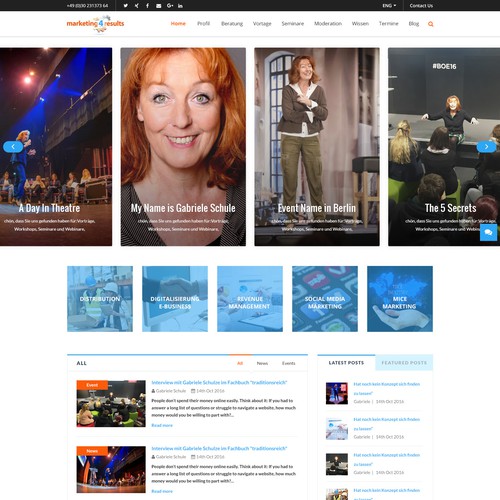Call the phone number +49 link

(x=87, y=6)
